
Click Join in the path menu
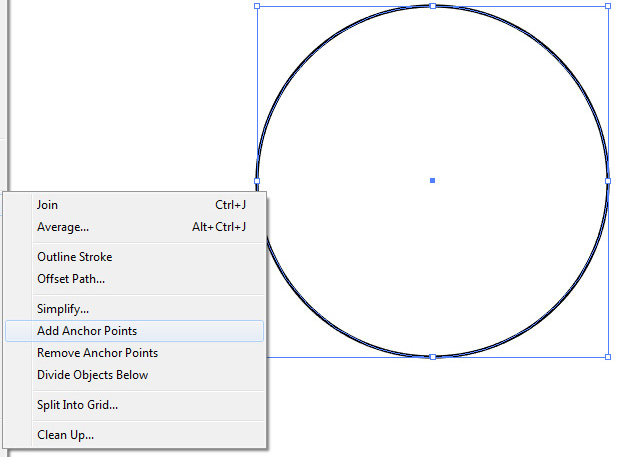[48, 205]
